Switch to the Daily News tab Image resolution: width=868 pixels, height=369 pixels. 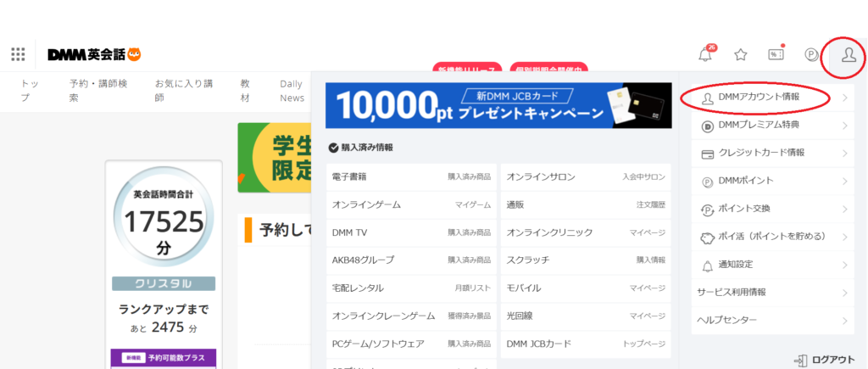(x=292, y=91)
